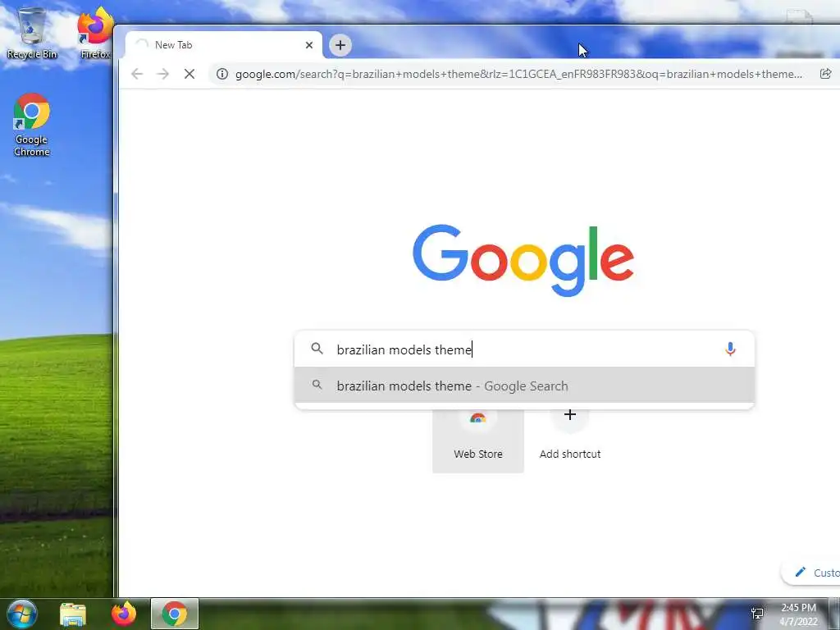Image resolution: width=840 pixels, height=630 pixels.
Task: Go back with the back arrow
Action: point(137,74)
